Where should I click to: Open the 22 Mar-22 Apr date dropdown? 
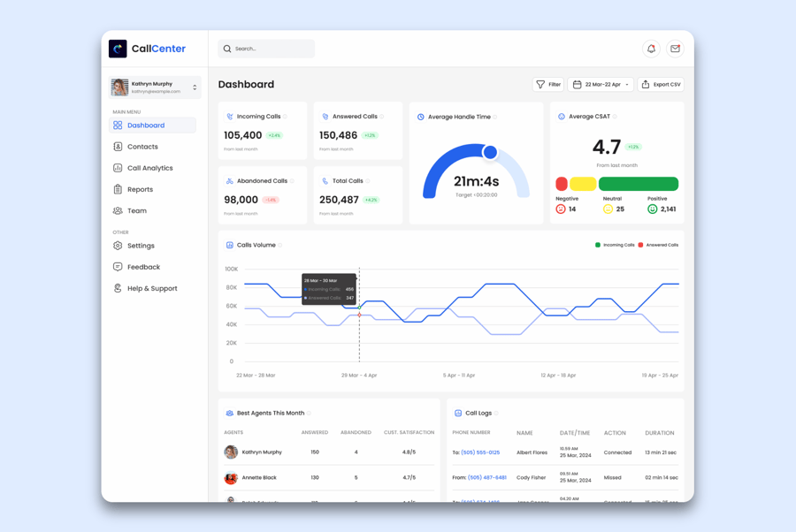(x=601, y=85)
